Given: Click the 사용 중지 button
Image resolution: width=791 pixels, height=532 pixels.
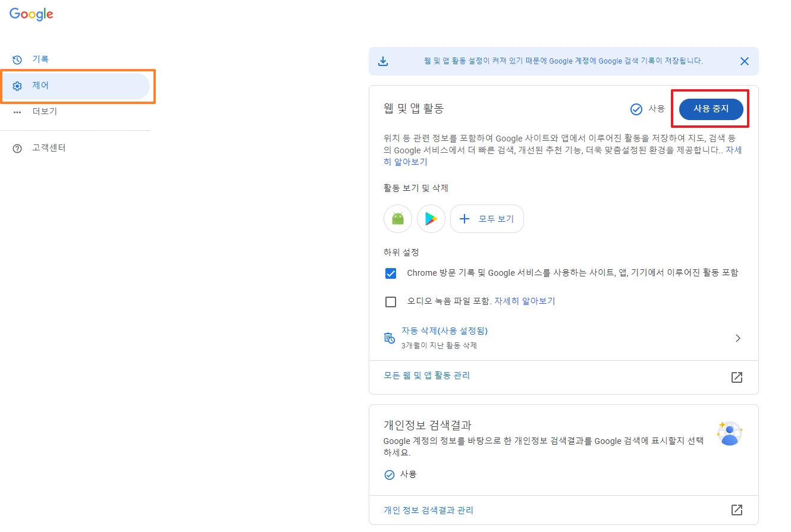Looking at the screenshot, I should (711, 109).
